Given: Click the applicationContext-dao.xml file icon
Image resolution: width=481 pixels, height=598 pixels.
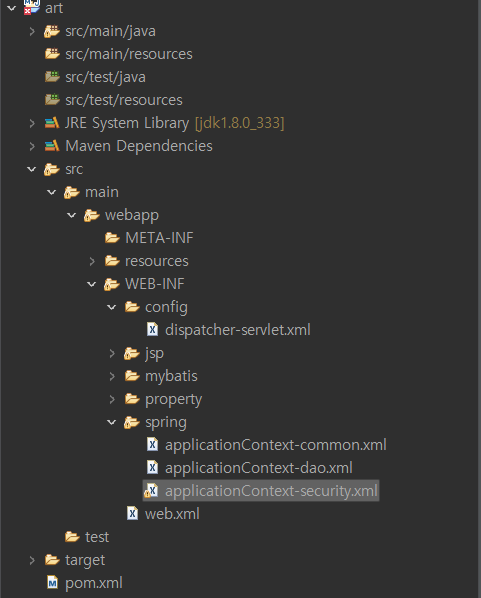Looking at the screenshot, I should point(153,468).
